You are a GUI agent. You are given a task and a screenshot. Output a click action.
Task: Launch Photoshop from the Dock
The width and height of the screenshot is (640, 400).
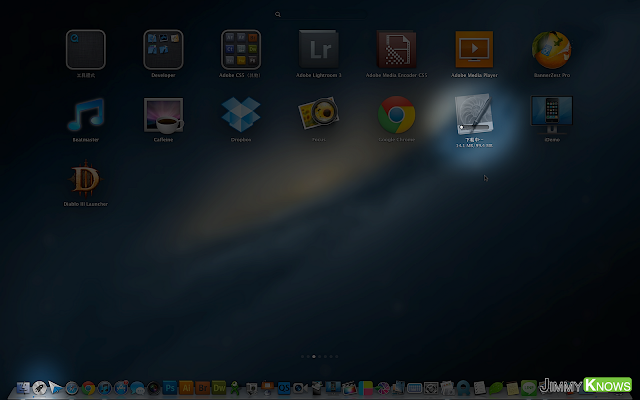pyautogui.click(x=170, y=387)
